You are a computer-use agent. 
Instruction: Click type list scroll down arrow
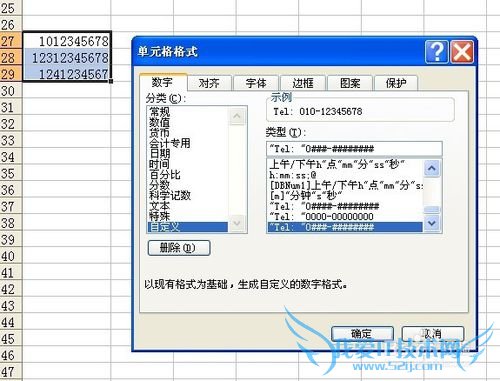(432, 223)
